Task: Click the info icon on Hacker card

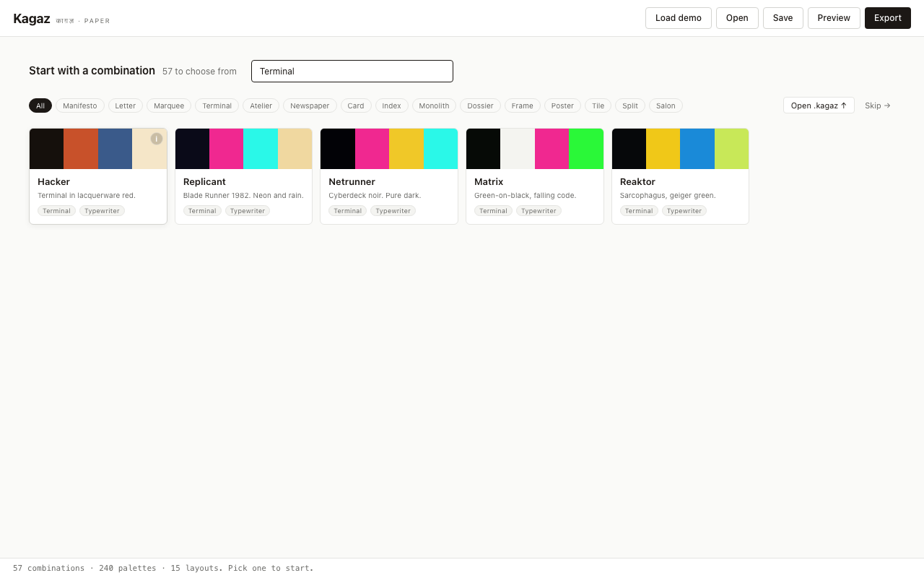Action: 157,139
